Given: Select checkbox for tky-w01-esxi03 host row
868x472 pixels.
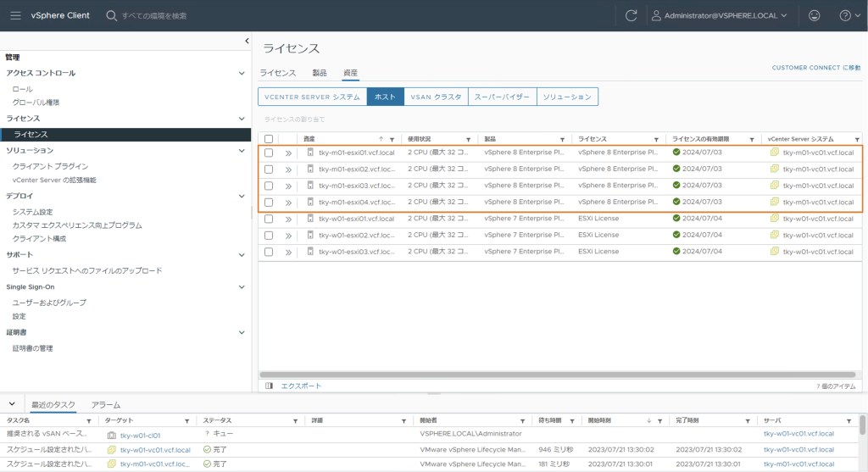Looking at the screenshot, I should coord(269,252).
